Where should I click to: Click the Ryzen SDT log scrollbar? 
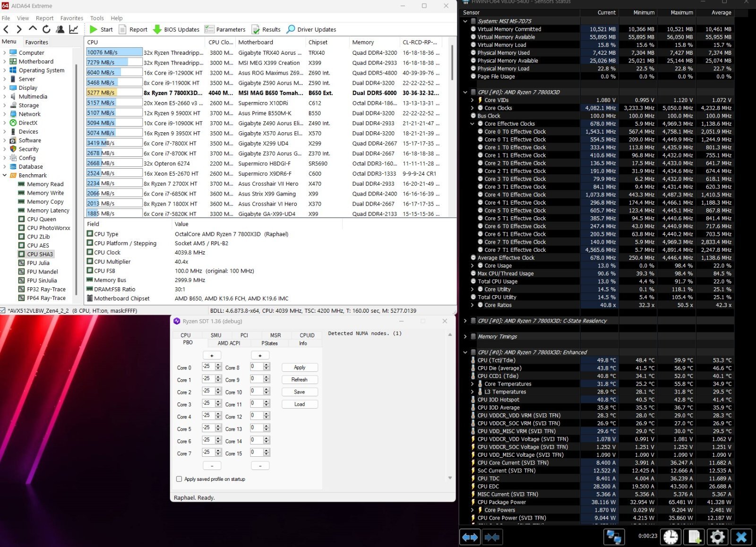click(450, 406)
